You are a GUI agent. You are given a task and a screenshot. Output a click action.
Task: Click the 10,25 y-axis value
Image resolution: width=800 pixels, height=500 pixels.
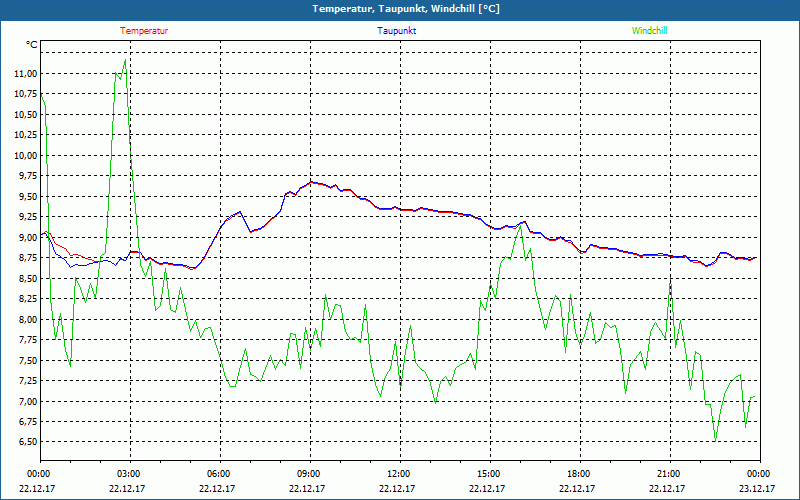point(26,135)
